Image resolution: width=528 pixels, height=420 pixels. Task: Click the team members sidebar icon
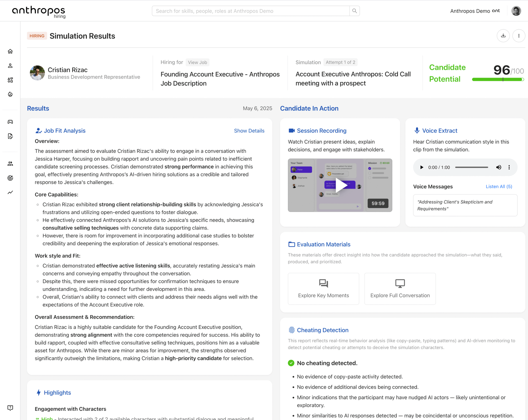10,164
